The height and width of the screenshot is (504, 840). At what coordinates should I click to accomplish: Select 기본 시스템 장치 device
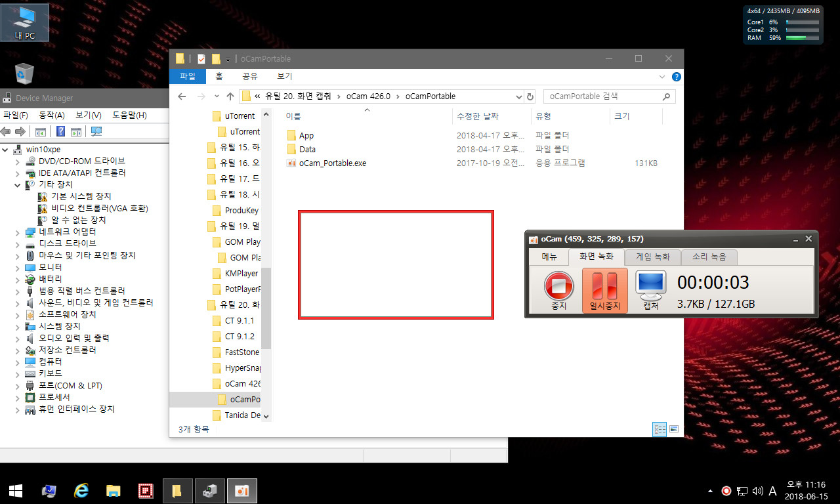81,196
